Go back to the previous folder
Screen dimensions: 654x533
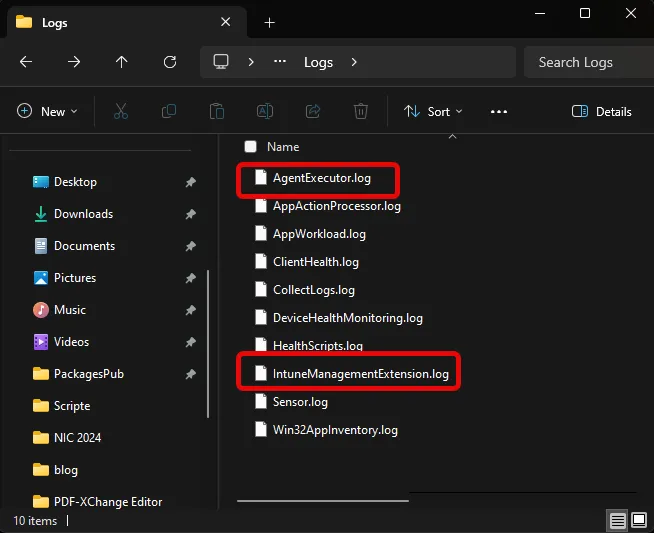[26, 62]
